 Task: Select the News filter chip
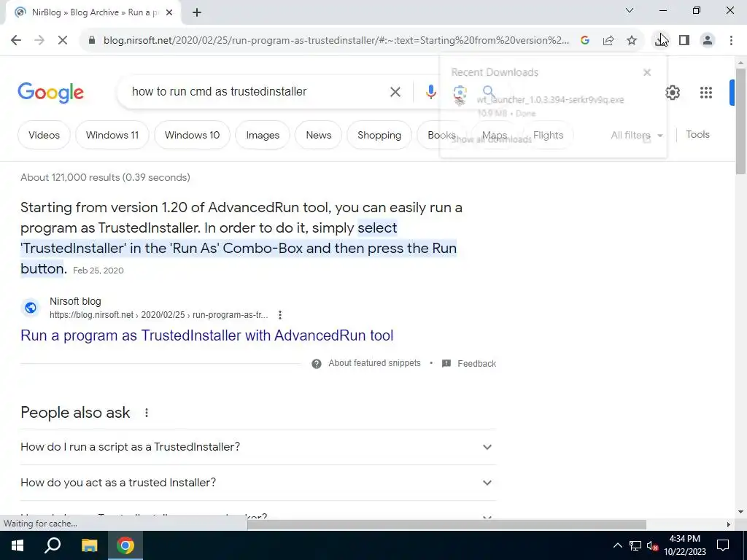318,135
